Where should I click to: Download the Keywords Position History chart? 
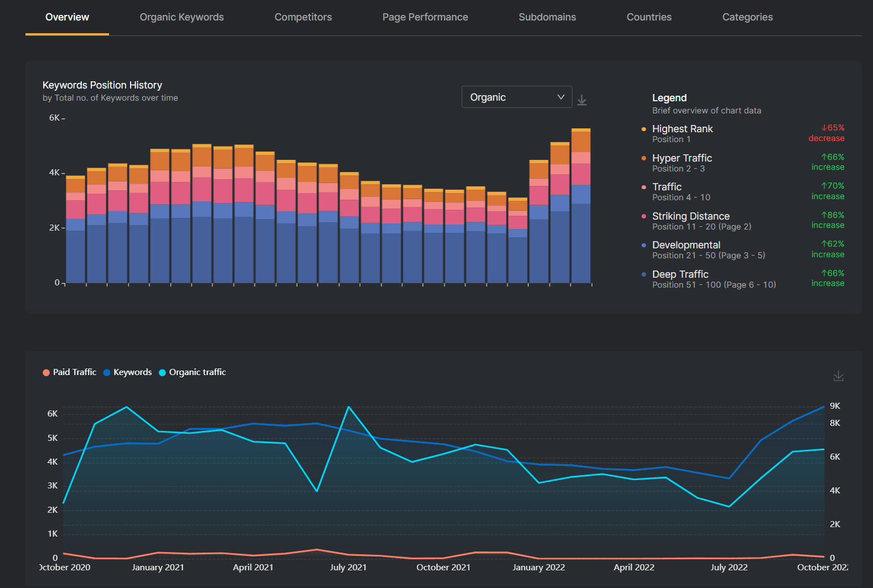click(582, 100)
